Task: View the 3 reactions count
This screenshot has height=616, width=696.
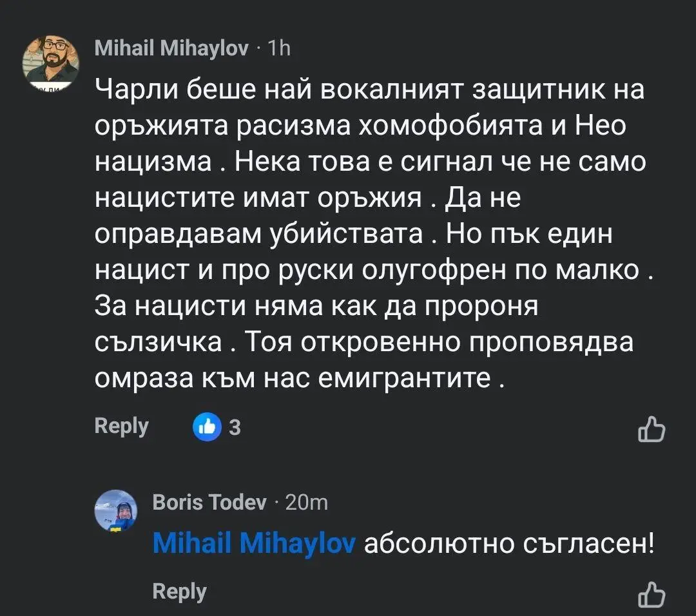Action: [235, 427]
